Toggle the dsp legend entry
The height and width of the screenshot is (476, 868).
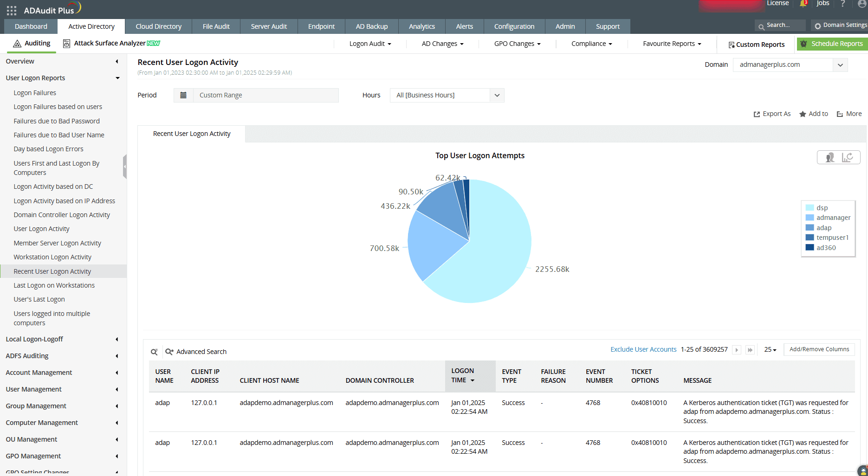point(822,207)
